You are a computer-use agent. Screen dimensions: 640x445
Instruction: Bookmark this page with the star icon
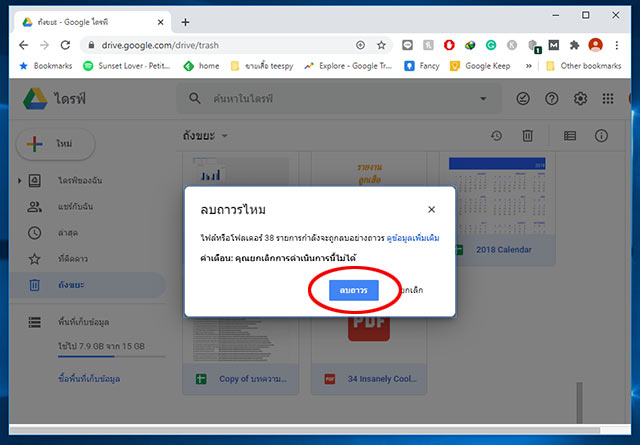[381, 45]
